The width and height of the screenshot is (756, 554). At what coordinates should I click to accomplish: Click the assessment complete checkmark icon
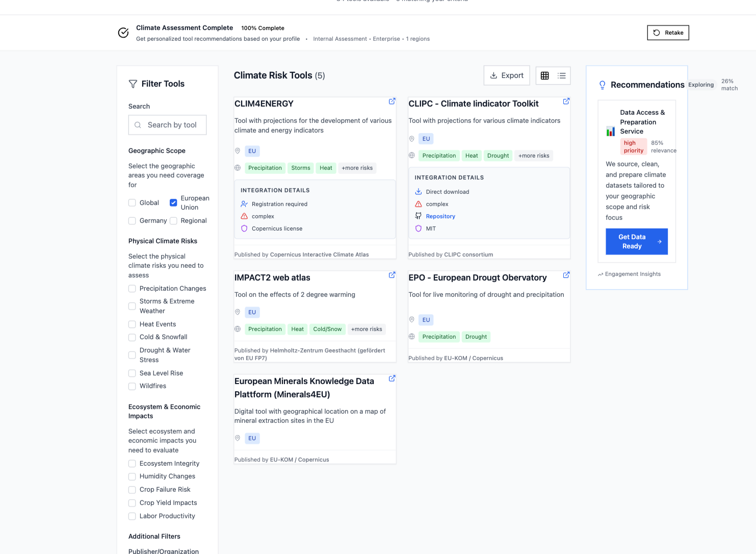tap(123, 33)
